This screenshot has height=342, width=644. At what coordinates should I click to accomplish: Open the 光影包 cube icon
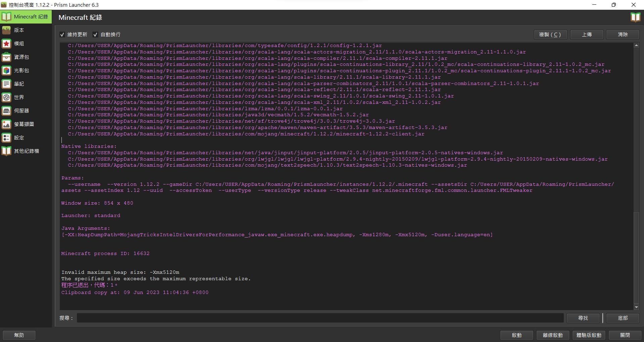point(6,71)
